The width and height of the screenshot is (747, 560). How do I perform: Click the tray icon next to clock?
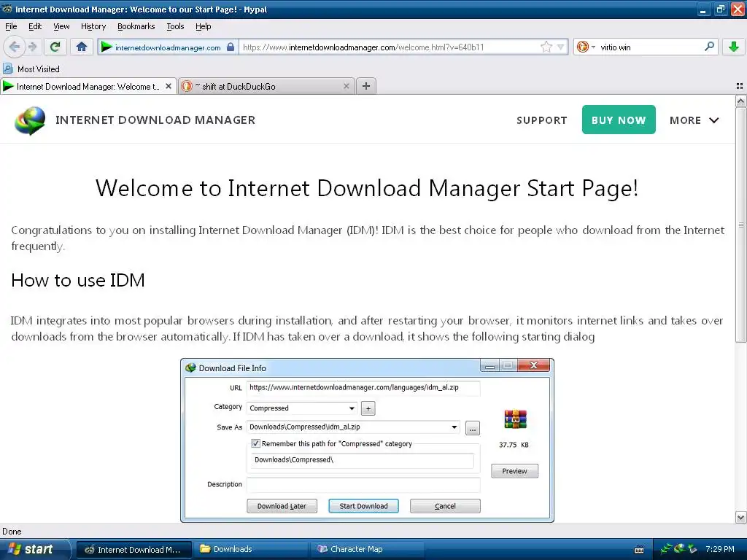pos(693,549)
